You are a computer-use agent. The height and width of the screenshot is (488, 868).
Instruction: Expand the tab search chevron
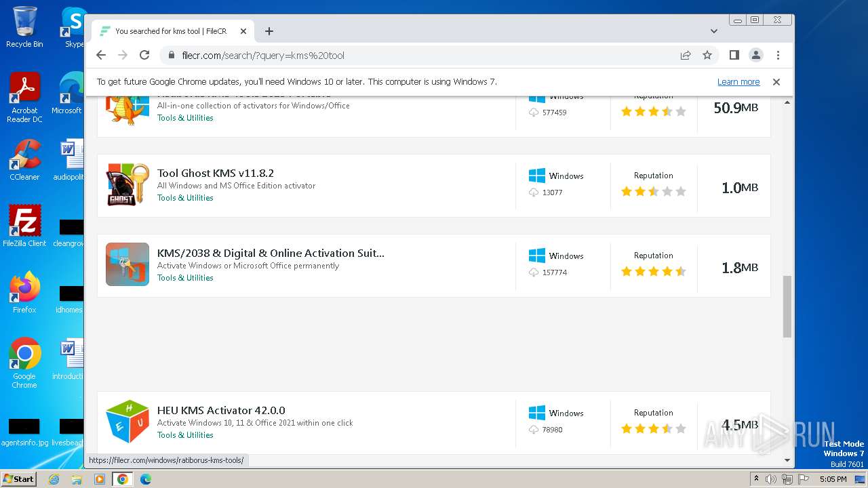pyautogui.click(x=713, y=31)
